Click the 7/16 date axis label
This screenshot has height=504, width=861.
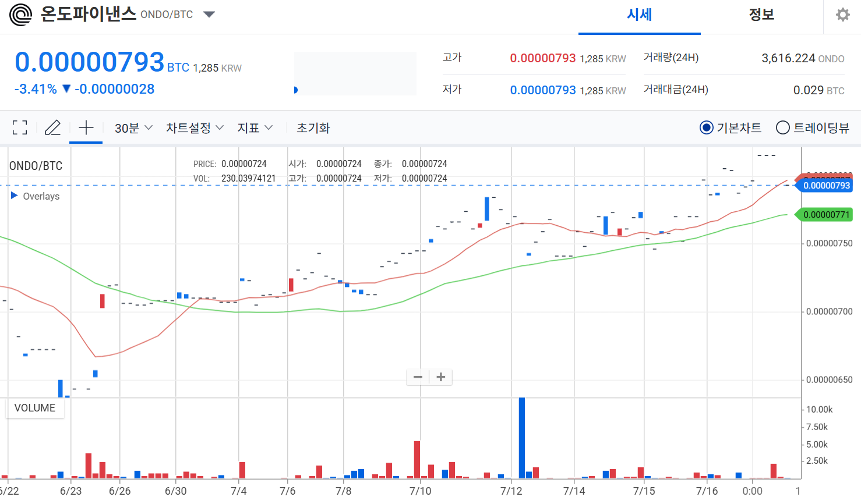(x=707, y=491)
